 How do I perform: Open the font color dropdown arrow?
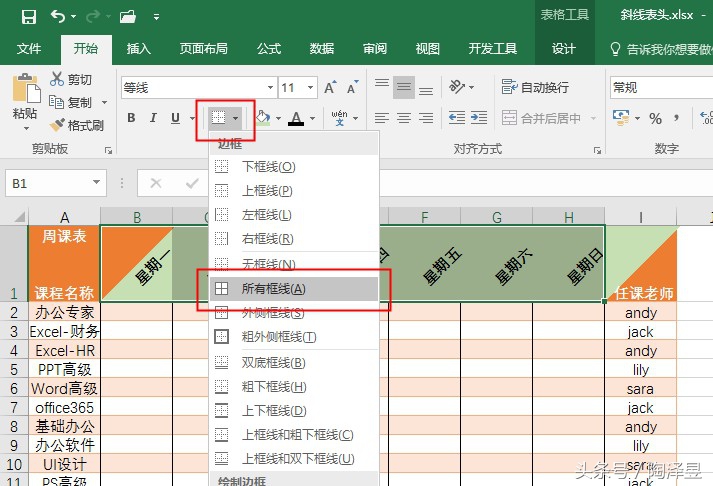pyautogui.click(x=313, y=119)
